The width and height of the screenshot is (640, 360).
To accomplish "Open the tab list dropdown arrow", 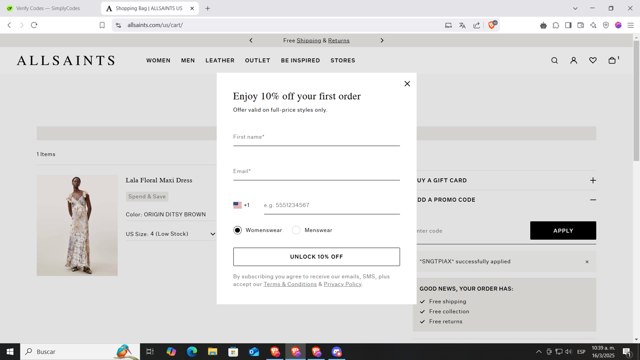I will coord(575,8).
